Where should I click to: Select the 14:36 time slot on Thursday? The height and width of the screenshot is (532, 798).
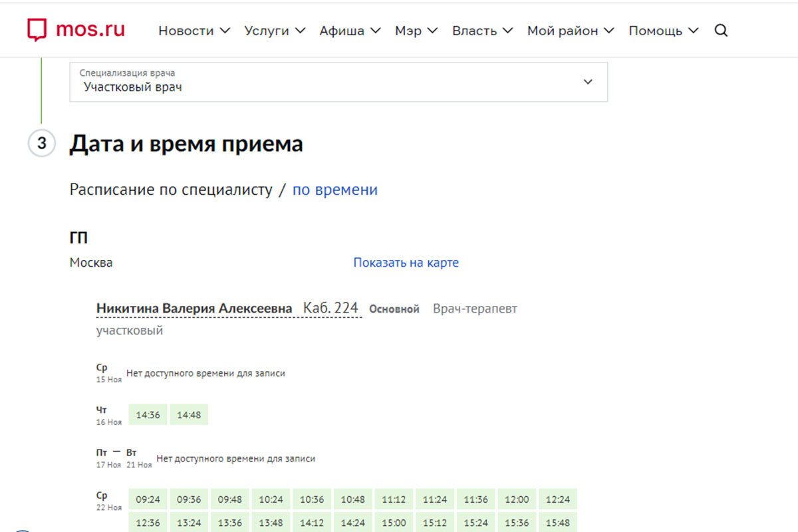coord(147,414)
